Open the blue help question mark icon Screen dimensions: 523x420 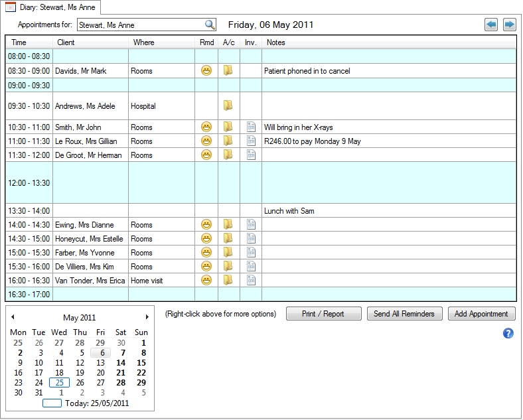click(508, 333)
